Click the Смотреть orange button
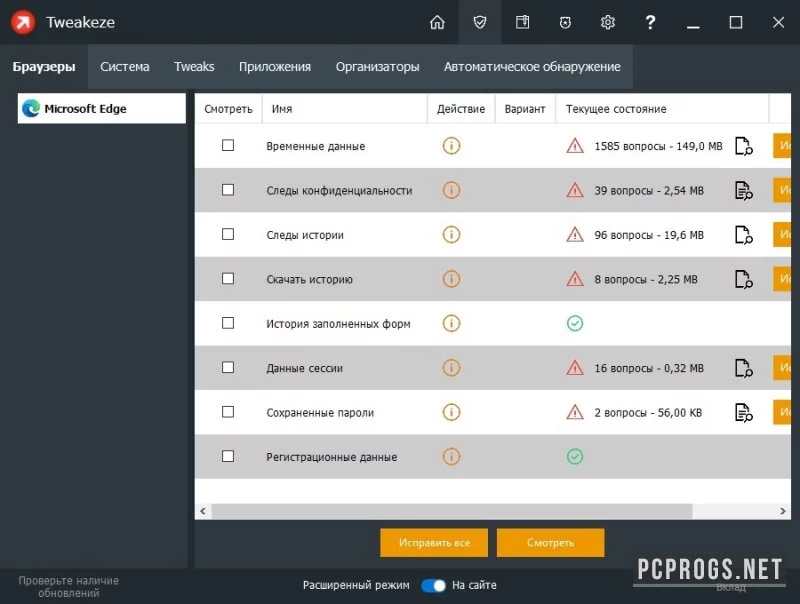This screenshot has height=604, width=800. point(551,543)
